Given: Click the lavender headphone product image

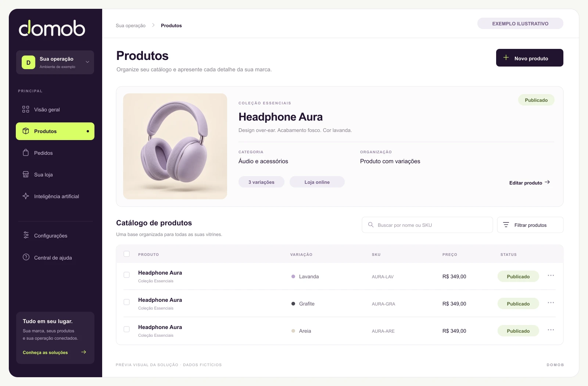Looking at the screenshot, I should pos(175,146).
